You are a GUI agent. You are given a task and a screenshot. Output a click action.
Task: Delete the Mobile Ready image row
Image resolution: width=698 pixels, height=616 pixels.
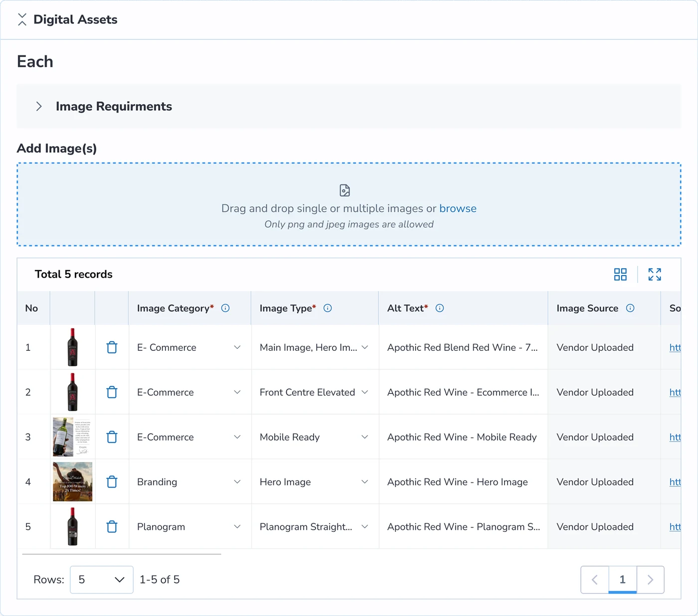click(x=112, y=437)
